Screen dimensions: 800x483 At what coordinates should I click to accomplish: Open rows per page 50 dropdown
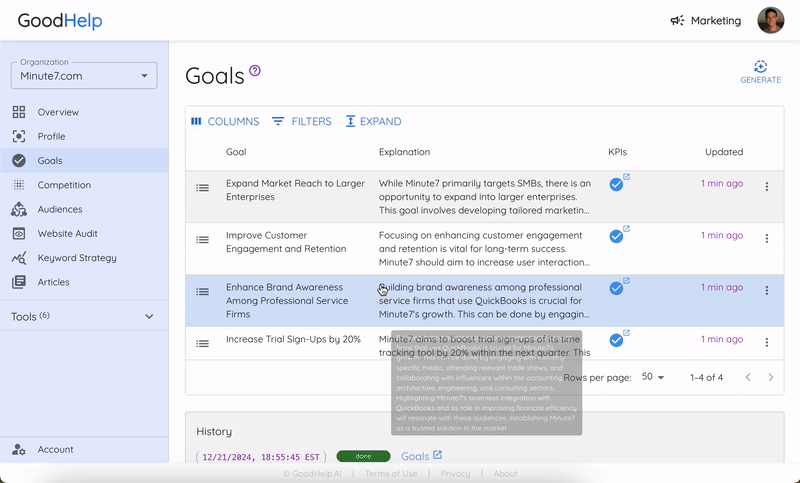coord(653,377)
